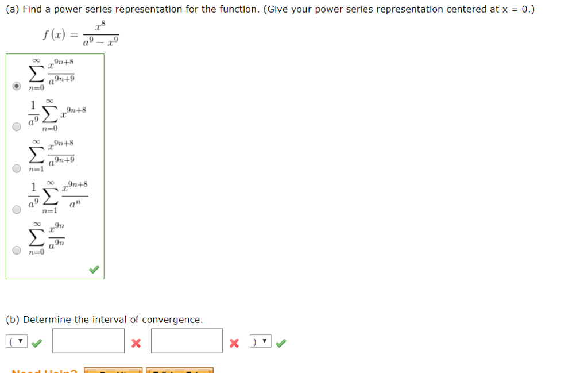This screenshot has width=588, height=373.
Task: Select the third series answer starting at n=1
Action: tap(17, 168)
